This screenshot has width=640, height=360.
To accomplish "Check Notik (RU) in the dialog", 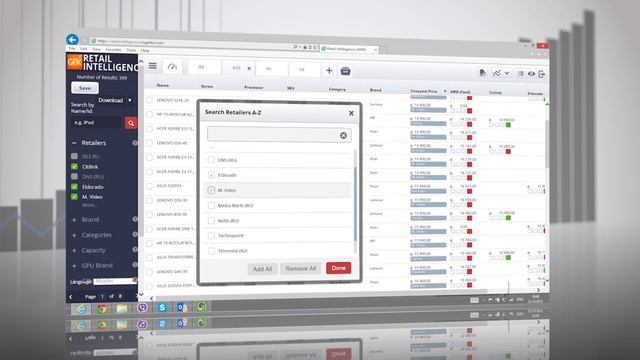I will pyautogui.click(x=211, y=220).
